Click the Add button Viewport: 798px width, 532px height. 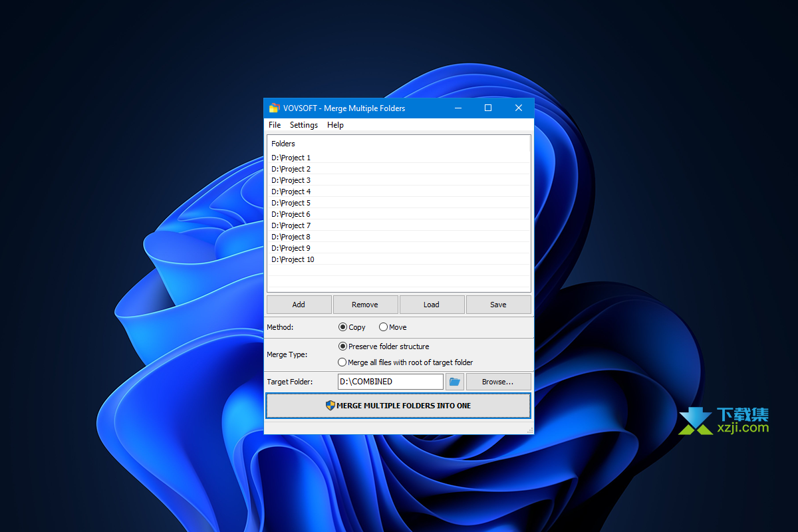click(299, 305)
